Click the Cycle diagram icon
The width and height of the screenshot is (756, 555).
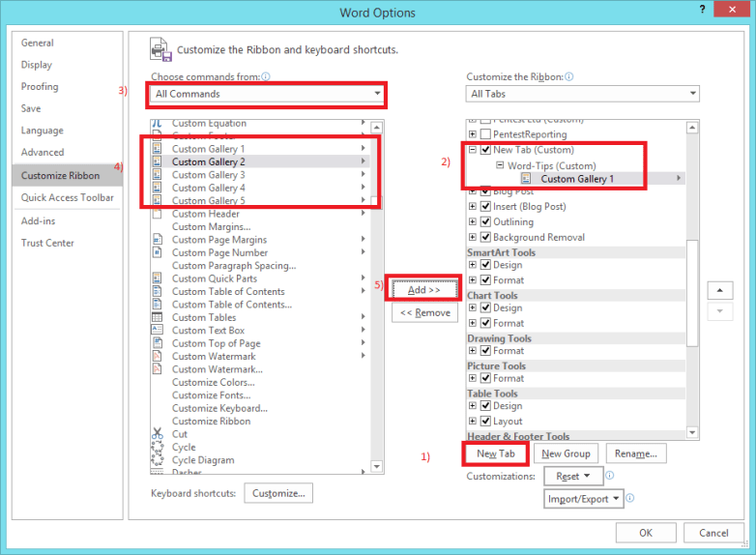click(158, 447)
